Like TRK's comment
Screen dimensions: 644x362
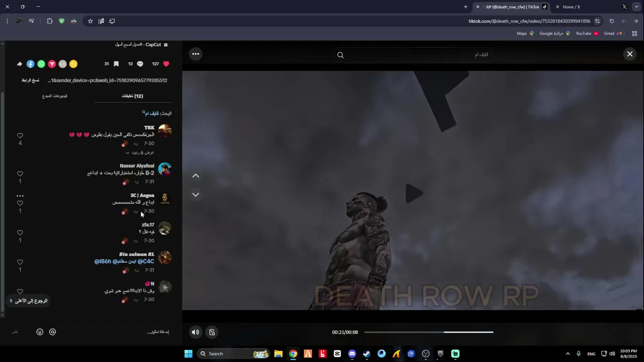point(20,136)
